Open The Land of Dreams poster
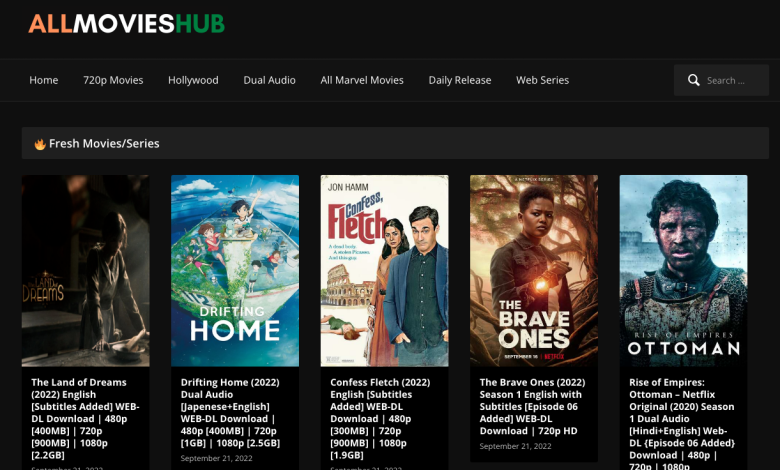Image resolution: width=780 pixels, height=470 pixels. tap(86, 271)
